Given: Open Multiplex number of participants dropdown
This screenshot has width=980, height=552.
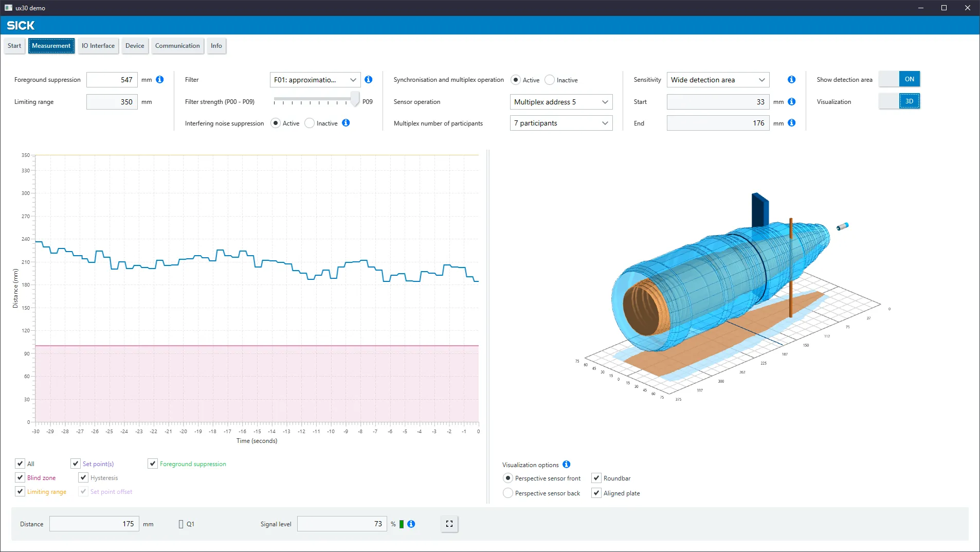Looking at the screenshot, I should click(x=561, y=123).
